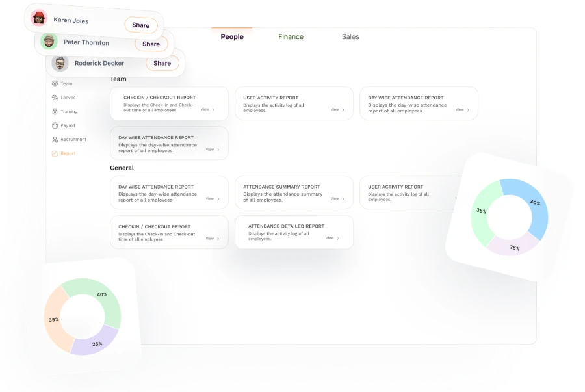The height and width of the screenshot is (392, 585).
Task: Expand chevron on Attendance Detailed Report card
Action: (338, 238)
